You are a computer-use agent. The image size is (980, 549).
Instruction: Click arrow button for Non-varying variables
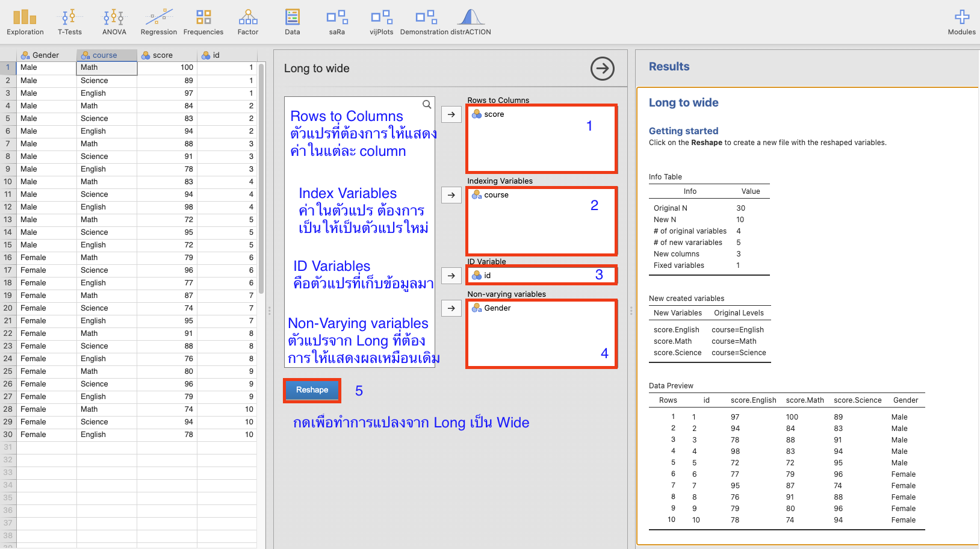point(451,308)
